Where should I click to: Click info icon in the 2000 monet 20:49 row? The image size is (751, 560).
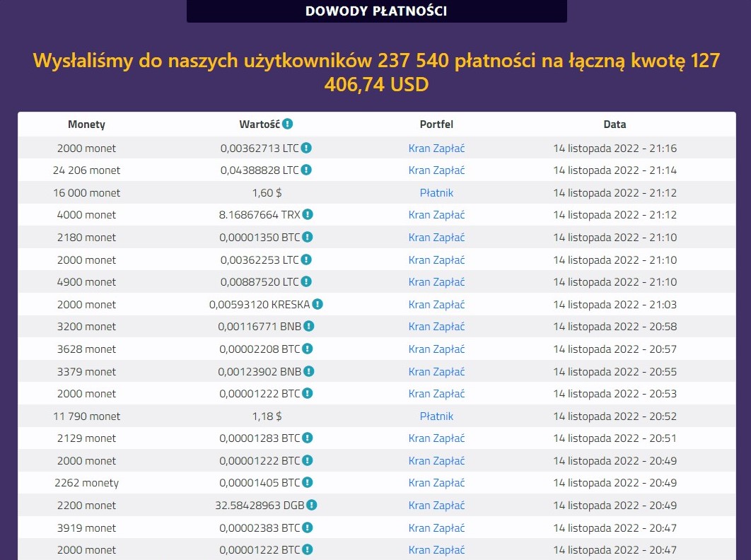click(308, 460)
